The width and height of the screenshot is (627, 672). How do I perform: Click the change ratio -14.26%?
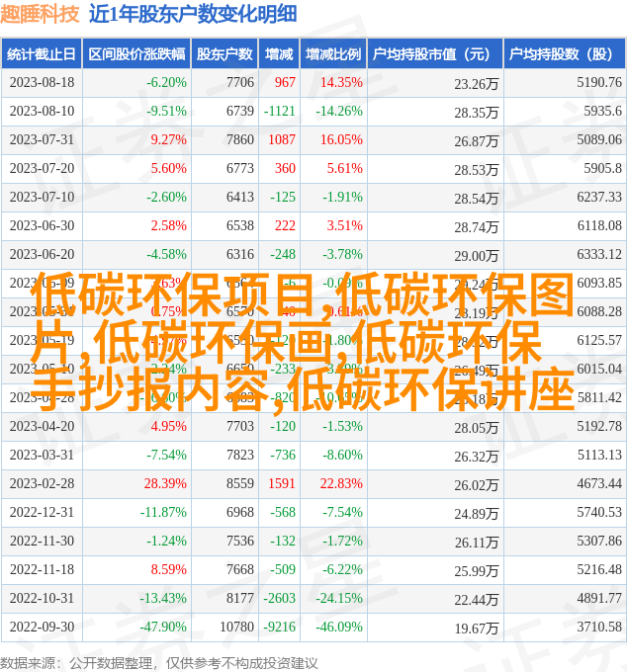tap(339, 111)
